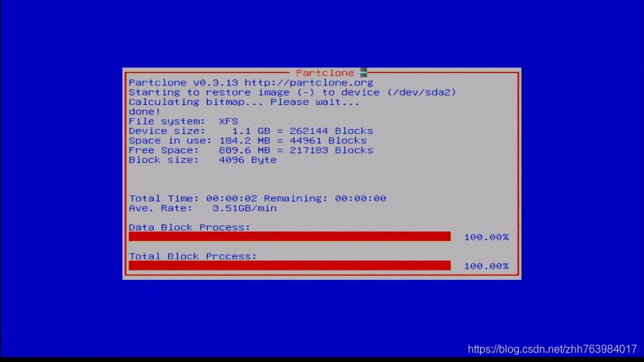Click the 'done!' status text
644x362 pixels.
(145, 111)
